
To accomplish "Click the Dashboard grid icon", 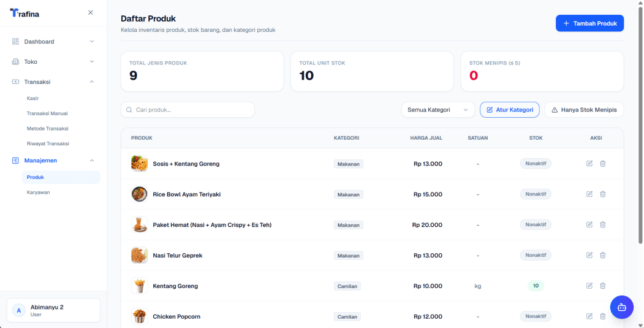I will click(x=15, y=42).
